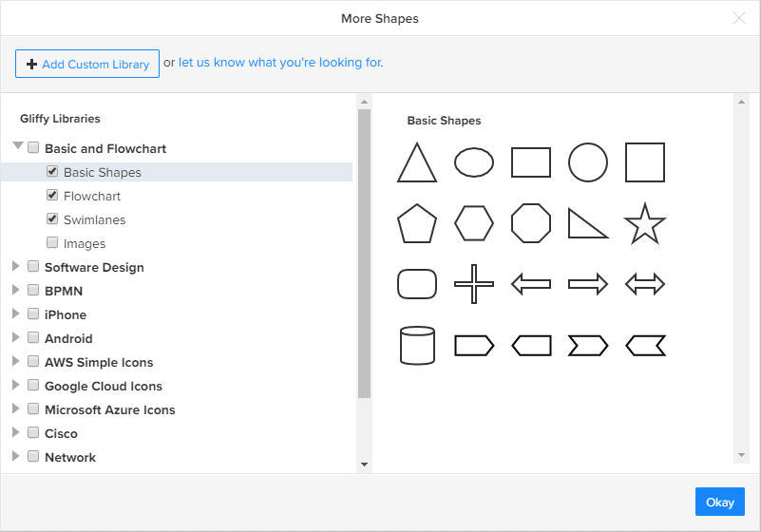Enable the Images library checkbox
The image size is (761, 532).
click(52, 243)
